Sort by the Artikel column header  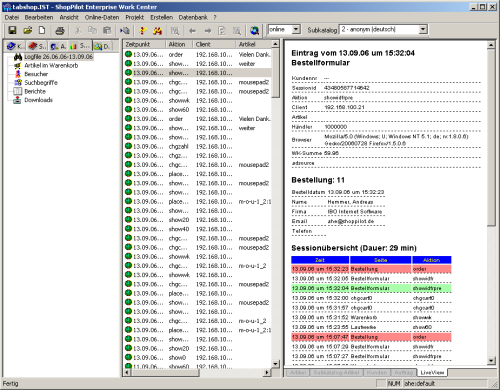point(254,44)
